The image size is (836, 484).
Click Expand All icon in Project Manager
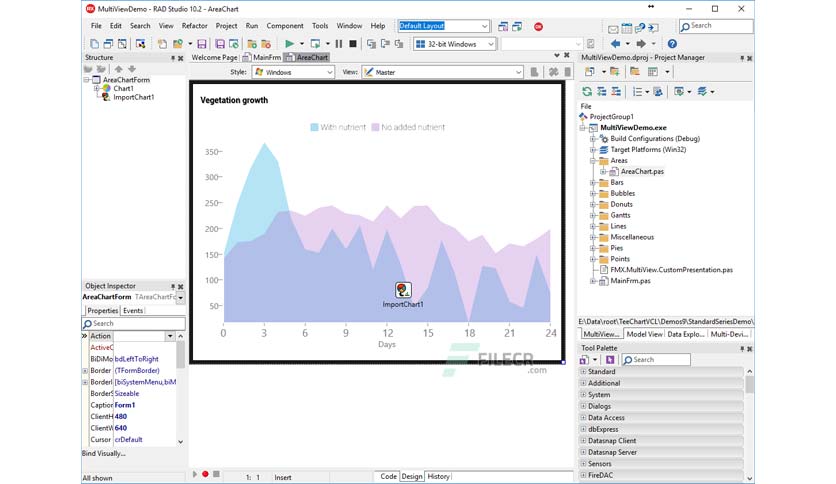601,92
